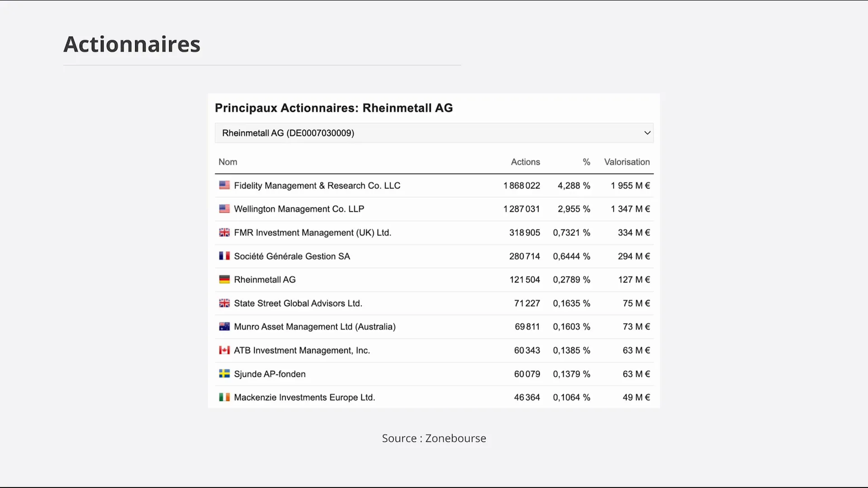This screenshot has width=868, height=488.
Task: Click the valuation 63 M € for Sjunde AP-fonden
Action: pyautogui.click(x=636, y=374)
